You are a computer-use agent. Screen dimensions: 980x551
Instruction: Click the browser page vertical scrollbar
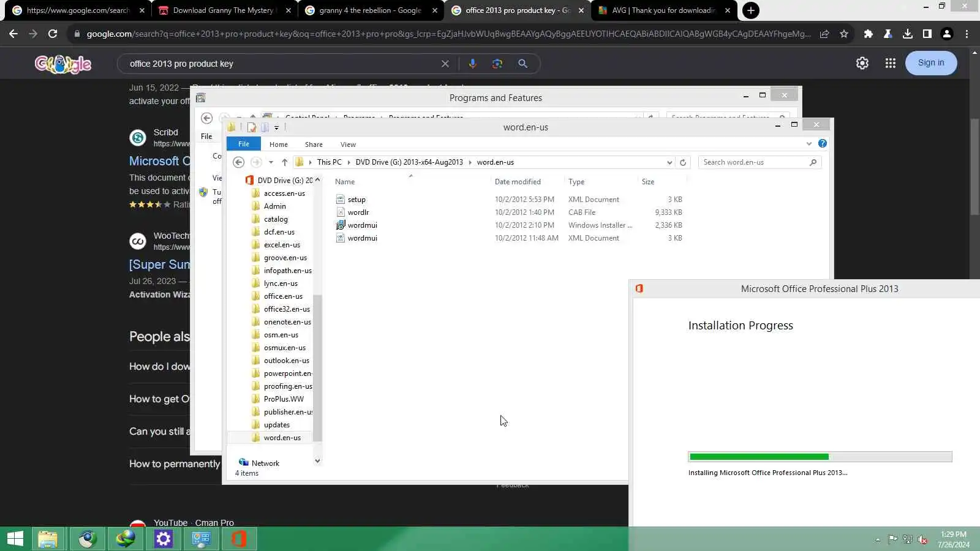[x=974, y=167]
